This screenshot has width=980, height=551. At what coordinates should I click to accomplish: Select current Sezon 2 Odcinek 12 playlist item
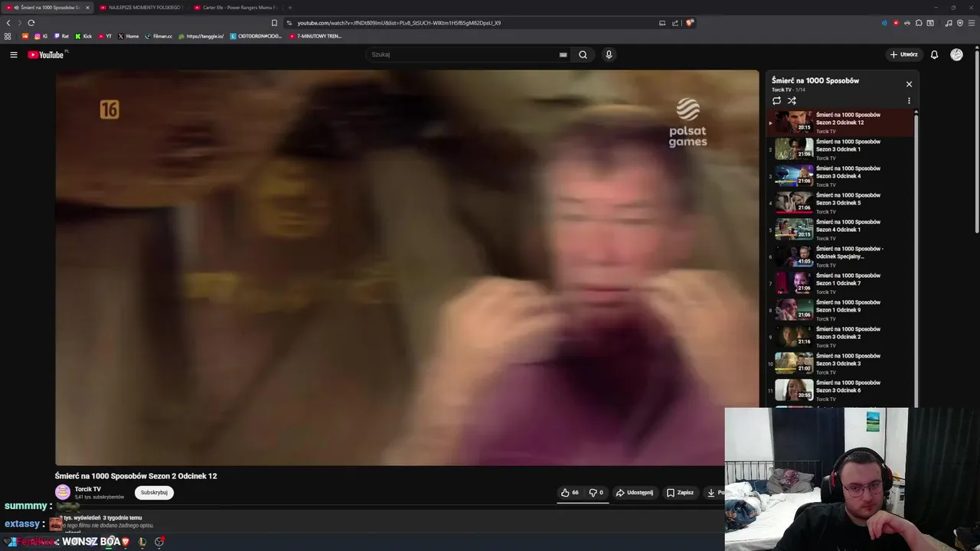pos(840,122)
